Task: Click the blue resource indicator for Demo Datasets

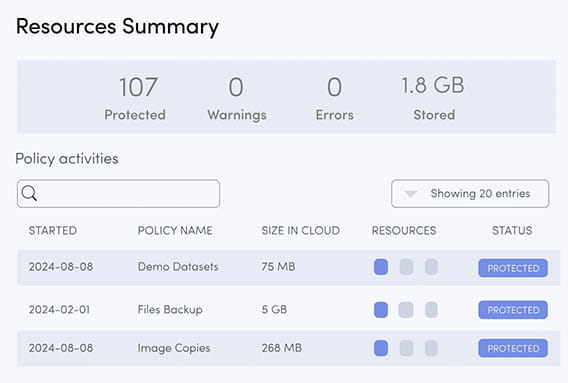Action: coord(381,267)
